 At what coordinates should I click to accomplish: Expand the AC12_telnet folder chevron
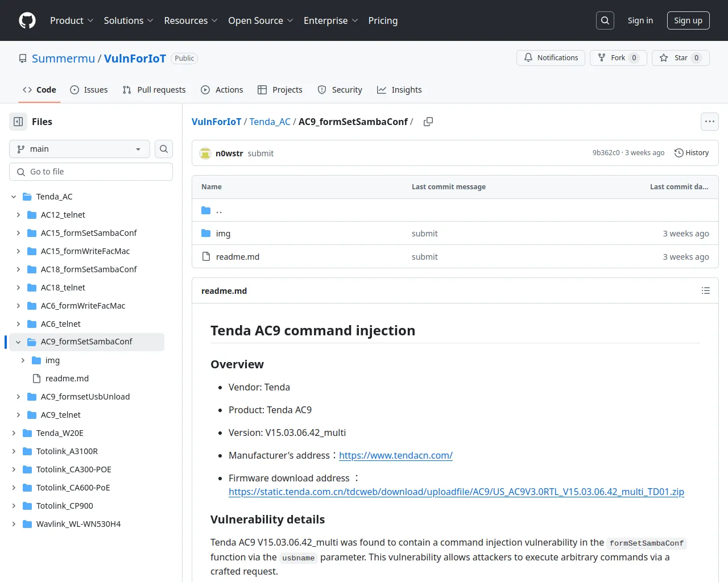pyautogui.click(x=18, y=215)
